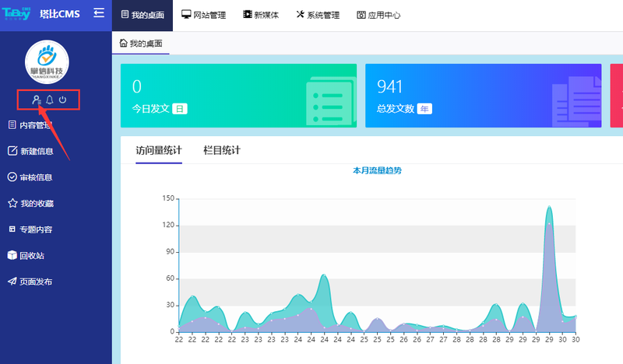Click the 新媒体 film icon
This screenshot has height=364, width=623.
coord(247,14)
